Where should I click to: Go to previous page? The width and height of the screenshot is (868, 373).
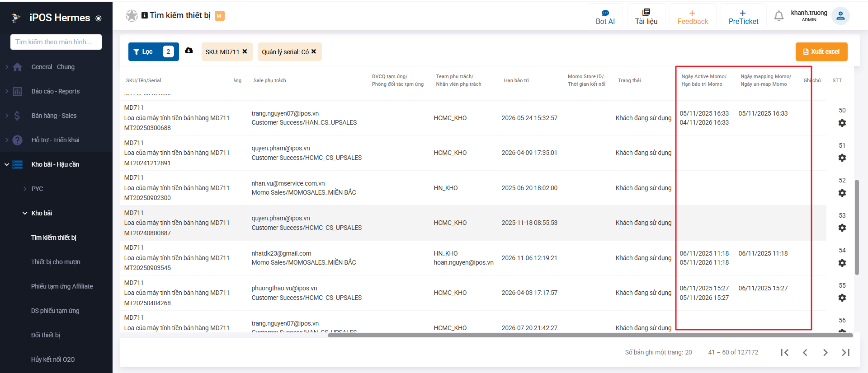tap(805, 352)
